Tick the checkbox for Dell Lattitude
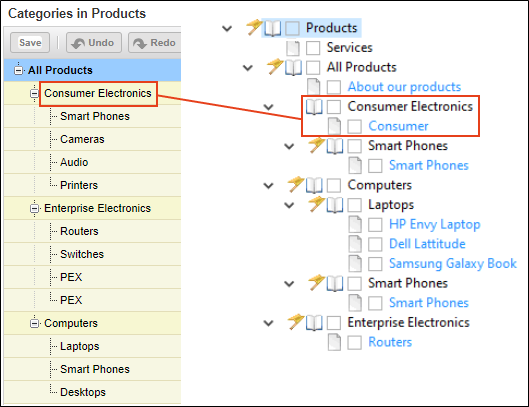 (x=375, y=244)
